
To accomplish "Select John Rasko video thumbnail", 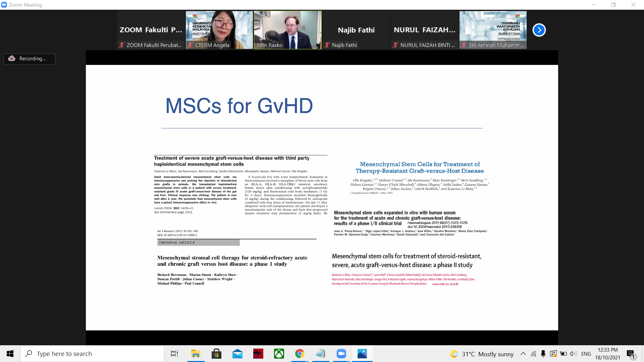I will click(287, 30).
